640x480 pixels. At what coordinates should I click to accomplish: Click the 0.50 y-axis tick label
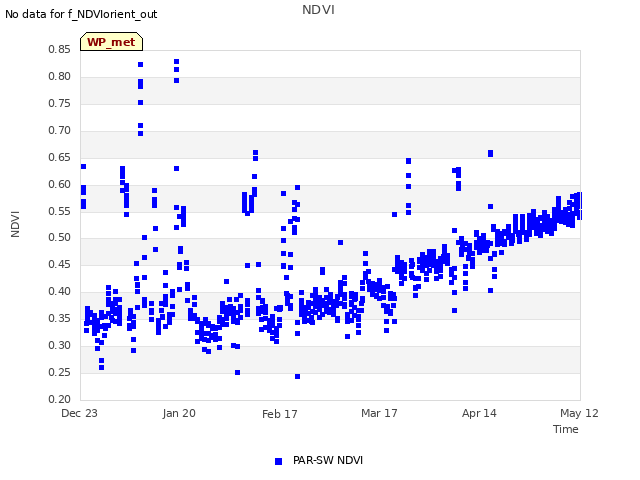[x=59, y=238]
